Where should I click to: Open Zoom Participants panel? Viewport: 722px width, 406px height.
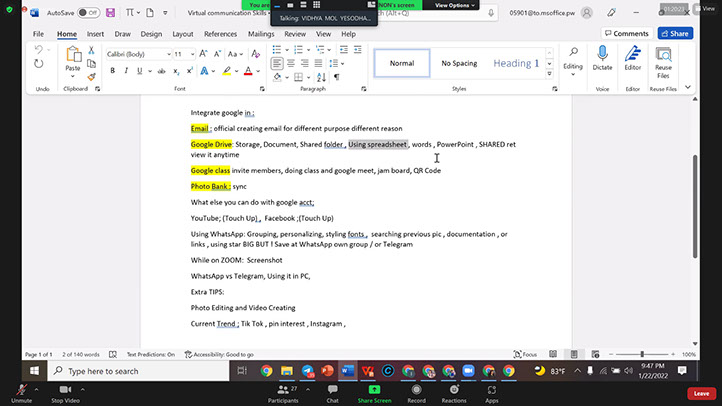click(282, 393)
